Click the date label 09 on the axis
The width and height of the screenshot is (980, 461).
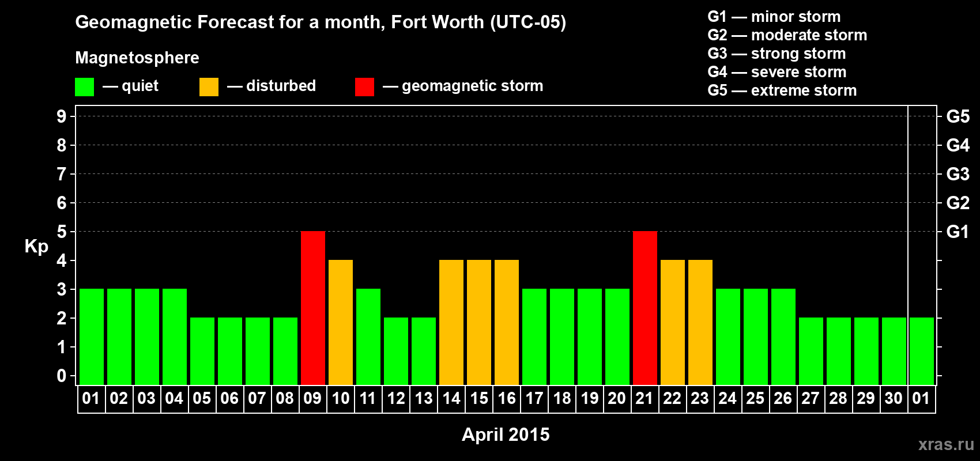pyautogui.click(x=312, y=399)
